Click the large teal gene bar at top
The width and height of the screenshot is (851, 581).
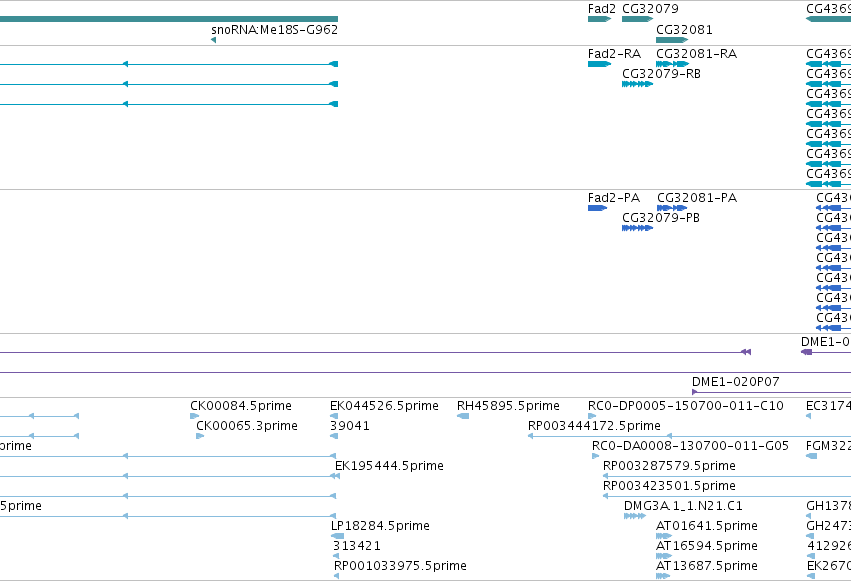click(169, 19)
